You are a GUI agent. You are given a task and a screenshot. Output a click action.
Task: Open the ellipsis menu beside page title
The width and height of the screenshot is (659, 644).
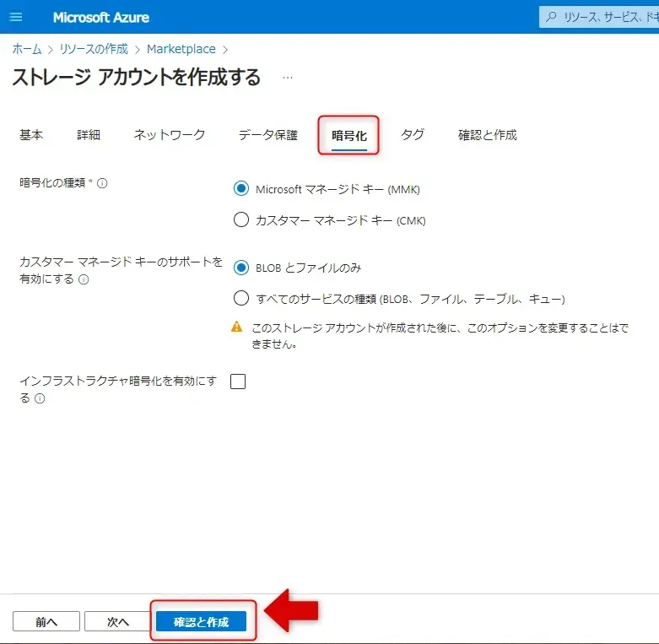tap(288, 78)
